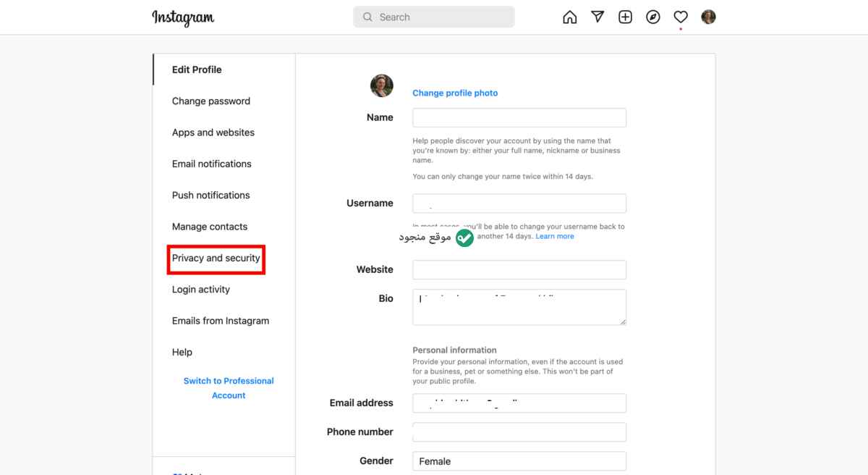
Task: Select Change password in sidebar
Action: (x=211, y=101)
